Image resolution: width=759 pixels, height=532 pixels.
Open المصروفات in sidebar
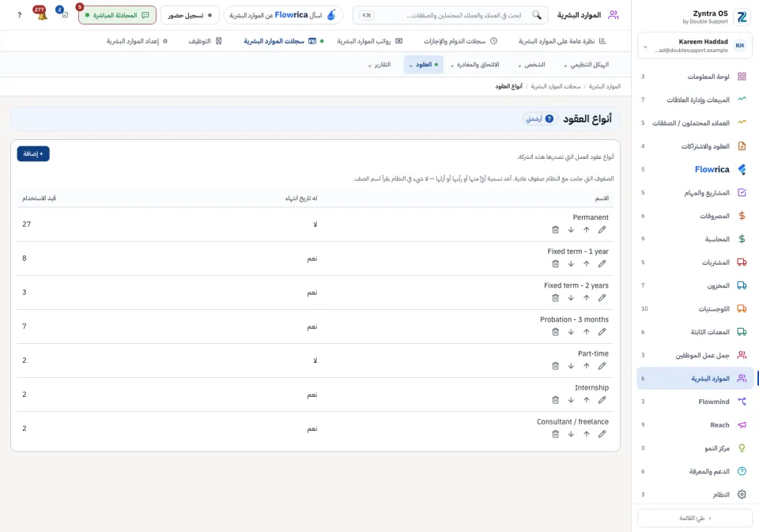(694, 216)
